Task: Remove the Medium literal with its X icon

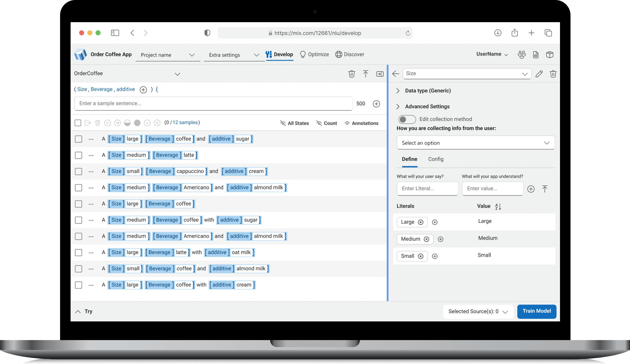Action: coord(426,239)
